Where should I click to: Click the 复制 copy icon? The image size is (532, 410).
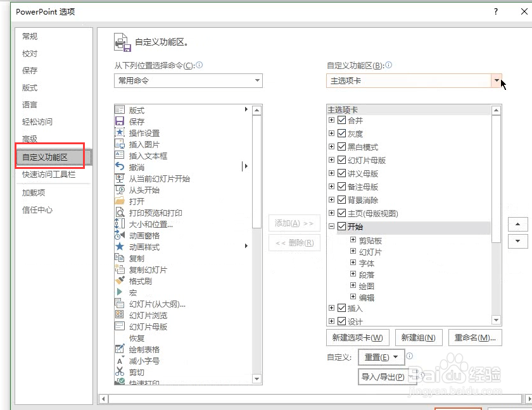tap(120, 258)
